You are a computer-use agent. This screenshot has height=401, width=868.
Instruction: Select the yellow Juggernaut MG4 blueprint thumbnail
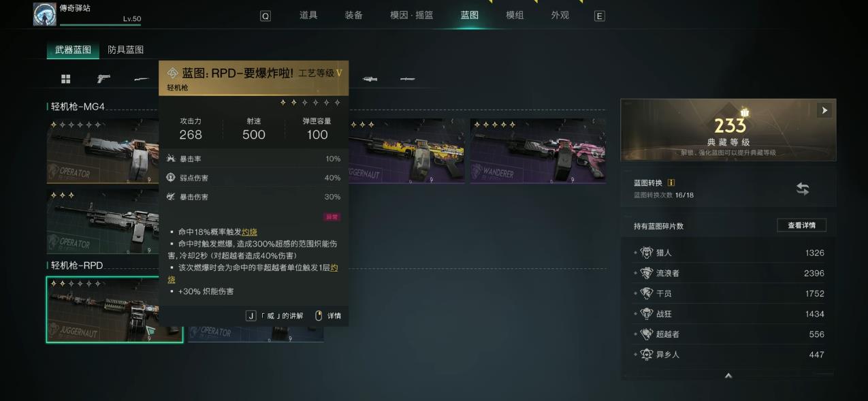coord(406,151)
